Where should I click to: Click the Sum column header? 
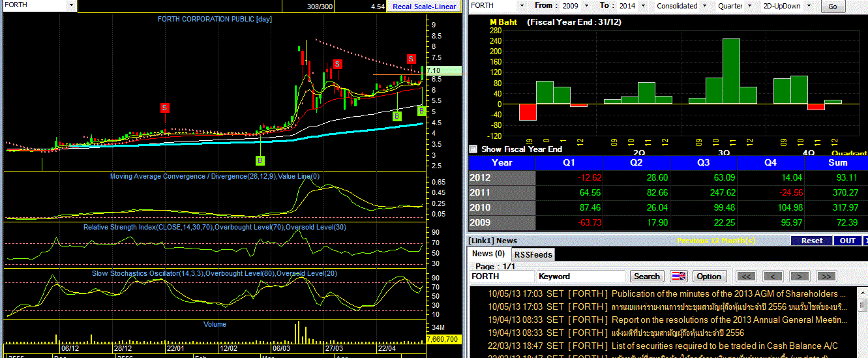coord(838,162)
